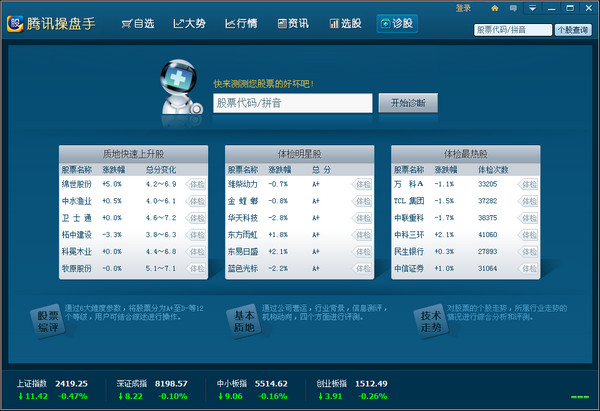The width and height of the screenshot is (600, 411).
Task: Click 体检 tag for TCL集团
Action: coord(528,201)
